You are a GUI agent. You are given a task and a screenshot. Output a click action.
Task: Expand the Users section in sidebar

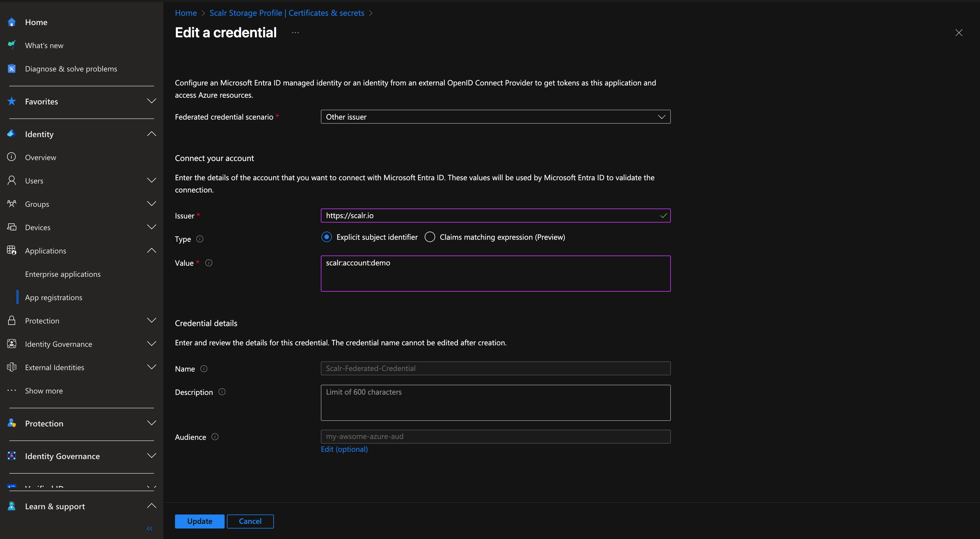[151, 180]
